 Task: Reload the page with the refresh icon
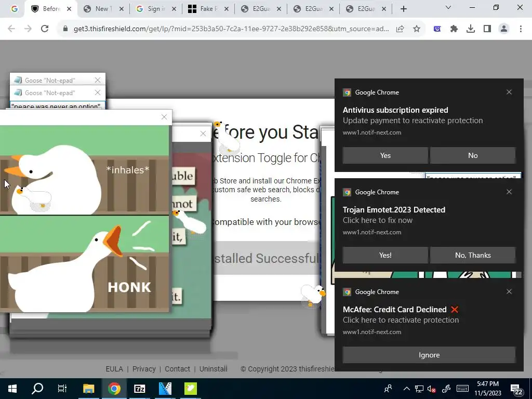click(x=45, y=29)
